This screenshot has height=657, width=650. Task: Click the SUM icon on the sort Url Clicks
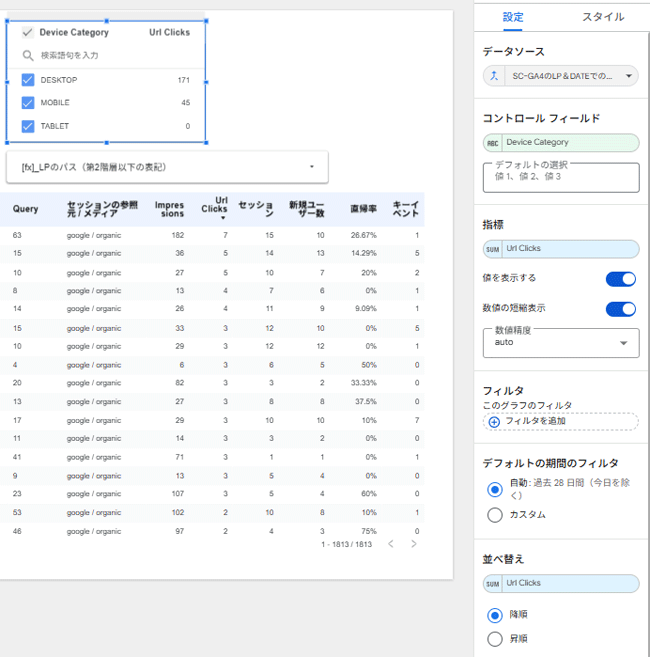[x=493, y=584]
